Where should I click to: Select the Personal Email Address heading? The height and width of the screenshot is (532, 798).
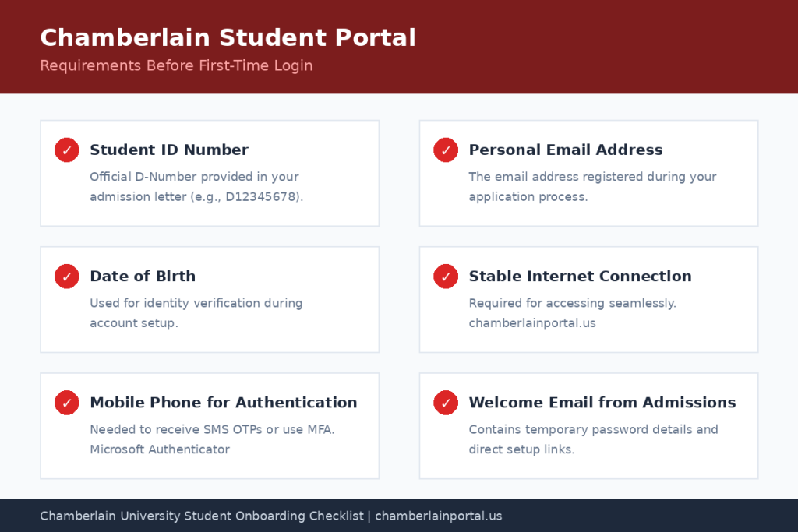pos(566,150)
